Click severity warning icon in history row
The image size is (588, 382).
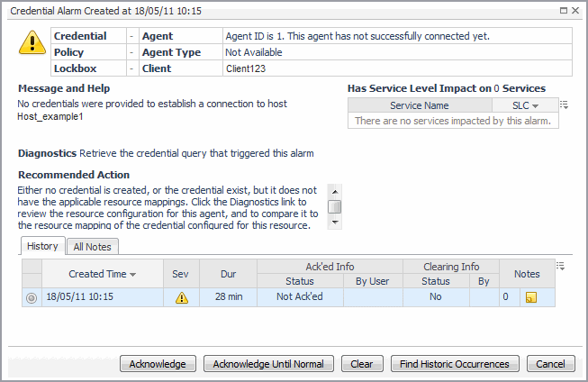[182, 297]
